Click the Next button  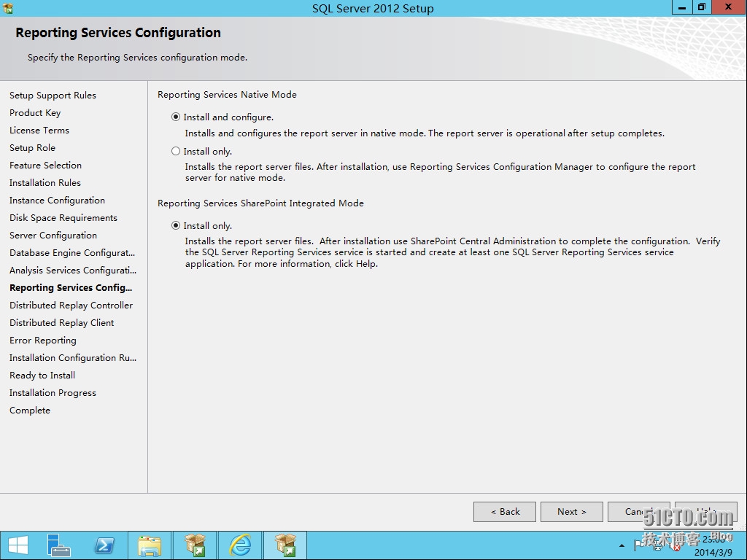pos(572,511)
